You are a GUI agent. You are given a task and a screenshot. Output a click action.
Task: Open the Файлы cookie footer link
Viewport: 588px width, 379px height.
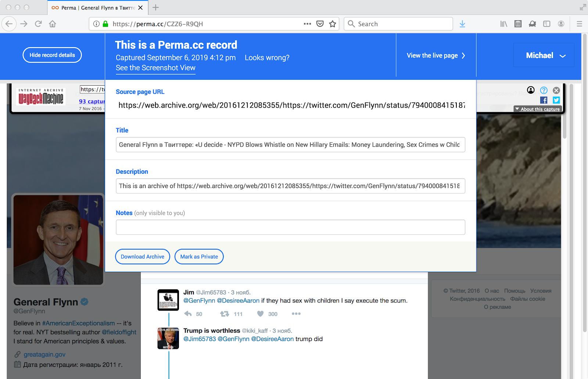click(528, 299)
